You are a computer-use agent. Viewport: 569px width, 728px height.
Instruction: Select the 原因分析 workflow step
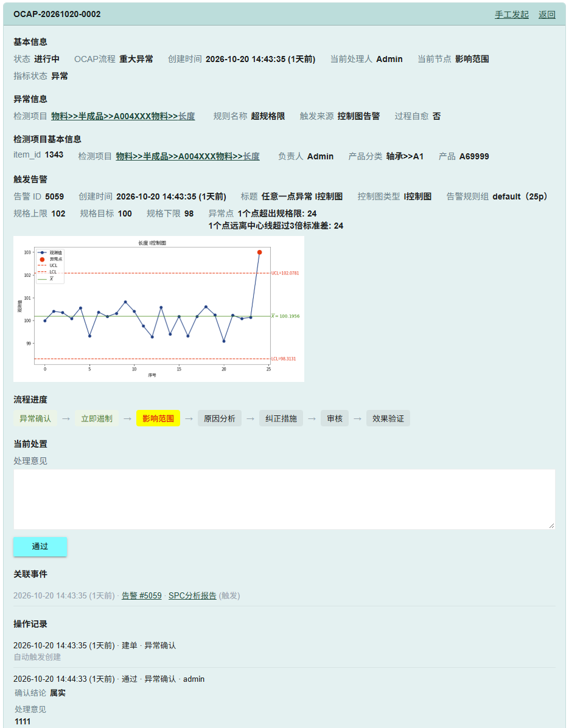pos(220,418)
